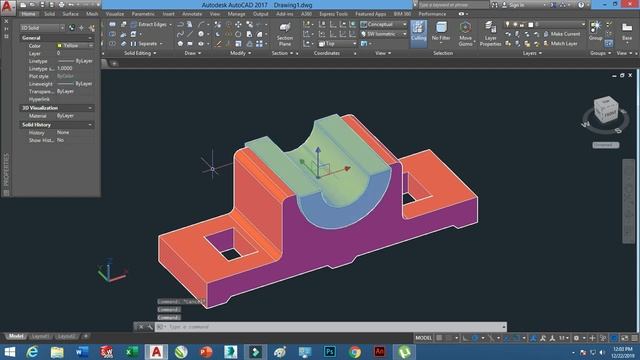This screenshot has height=360, width=640.
Task: Click the Linetype ByLayer property value
Action: [x=76, y=61]
